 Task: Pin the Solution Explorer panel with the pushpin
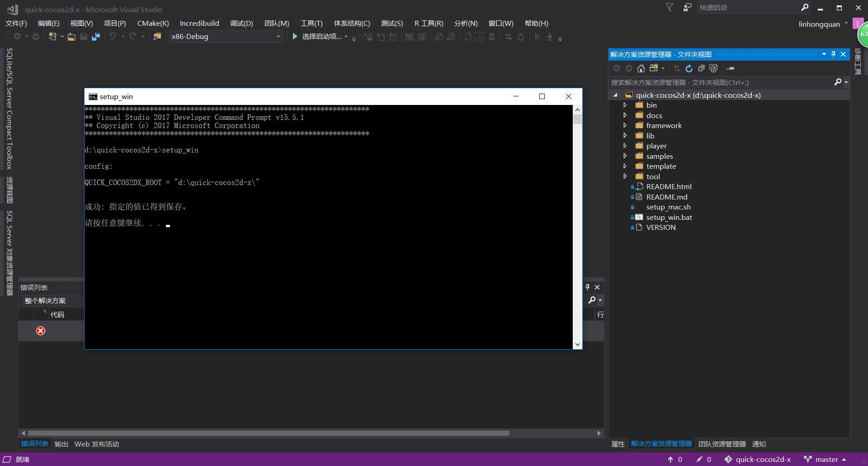click(x=833, y=54)
